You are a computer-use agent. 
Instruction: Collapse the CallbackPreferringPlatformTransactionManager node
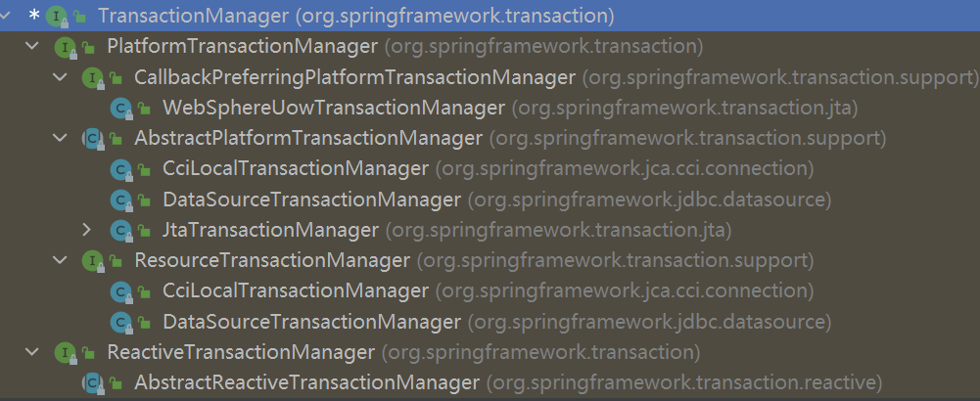pos(60,77)
